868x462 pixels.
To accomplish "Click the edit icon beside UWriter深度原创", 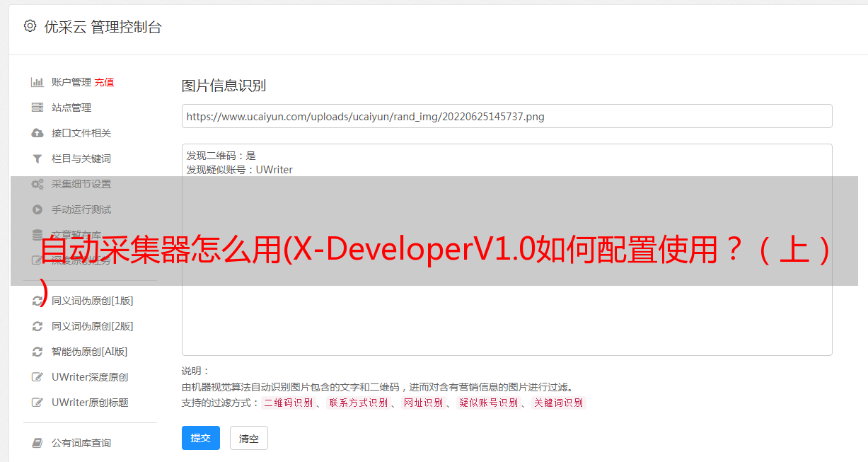I will [37, 377].
